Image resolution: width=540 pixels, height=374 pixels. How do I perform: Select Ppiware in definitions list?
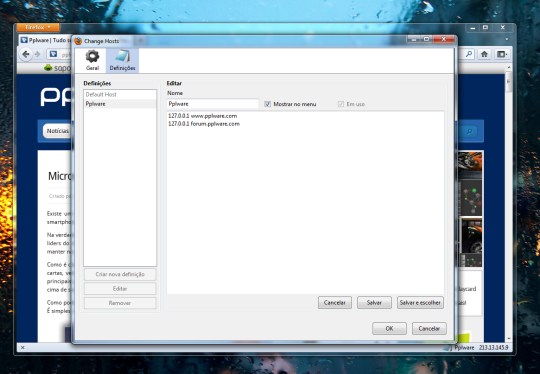pyautogui.click(x=120, y=104)
